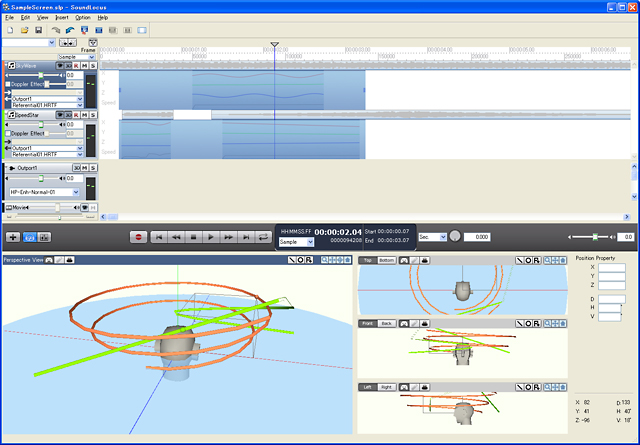This screenshot has width=640, height=445.
Task: Solo the SkyWave track with S
Action: point(93,66)
